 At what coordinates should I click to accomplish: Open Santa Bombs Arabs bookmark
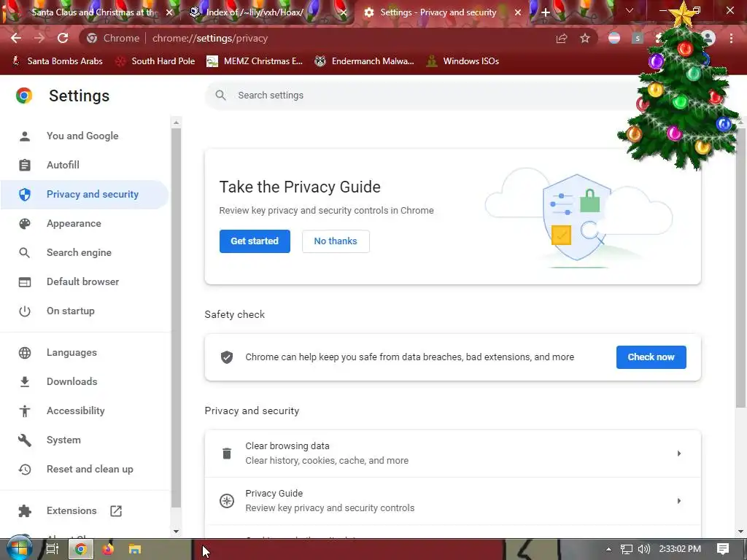[x=57, y=61]
